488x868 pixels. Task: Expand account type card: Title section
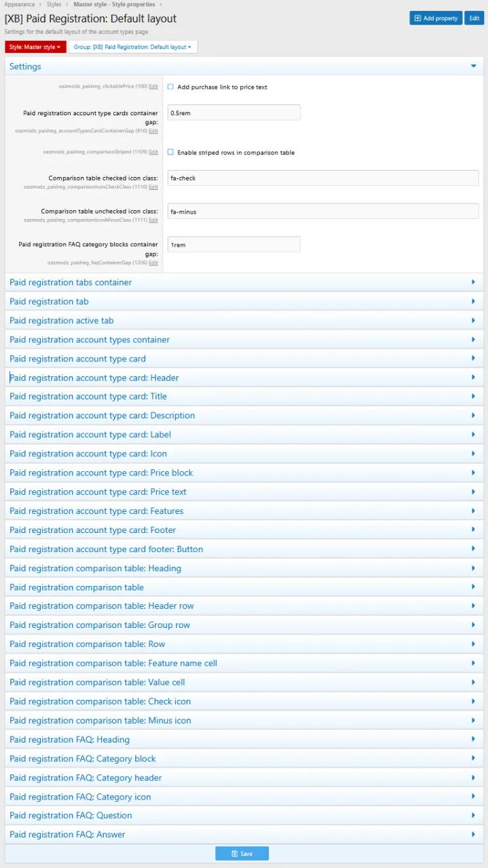[244, 397]
